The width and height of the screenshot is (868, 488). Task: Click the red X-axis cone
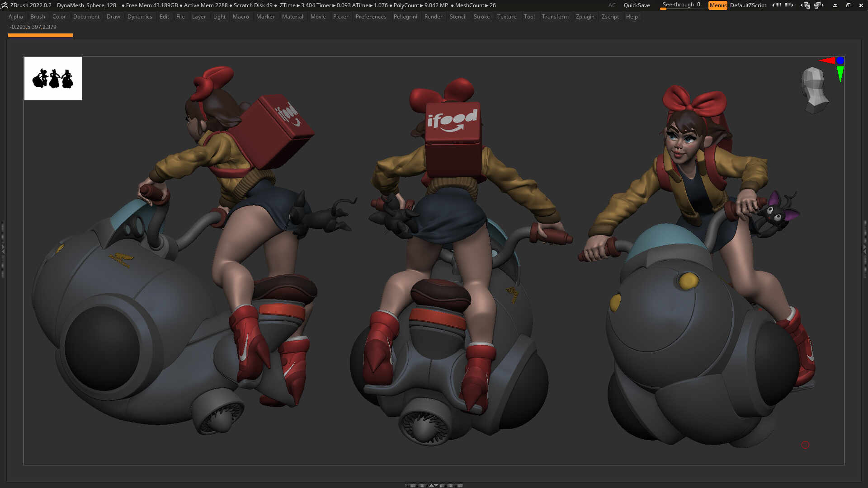(827, 61)
